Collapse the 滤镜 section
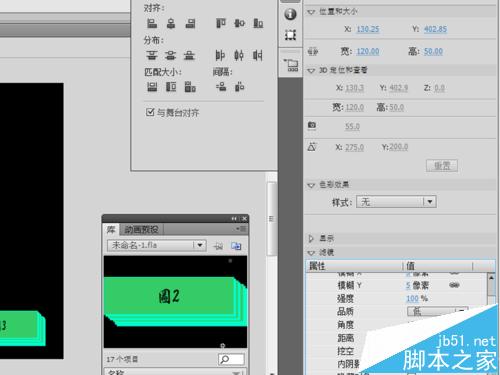The image size is (500, 375). tap(311, 253)
